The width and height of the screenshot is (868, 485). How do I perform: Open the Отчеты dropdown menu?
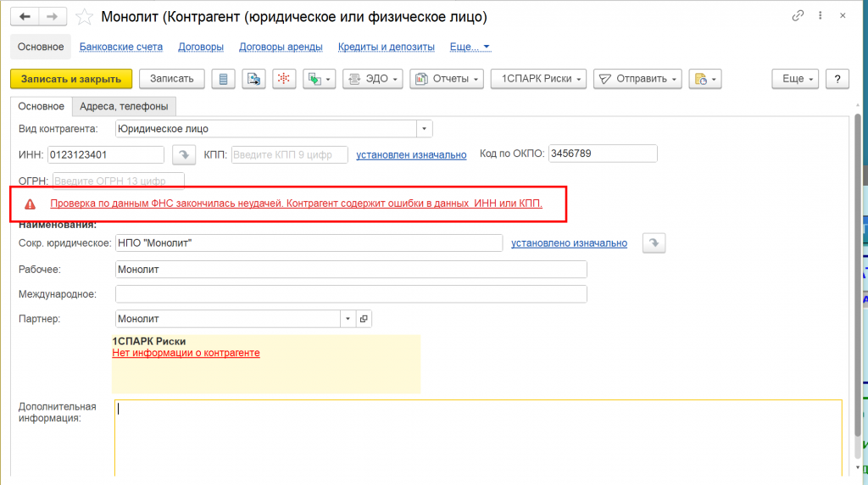pos(447,79)
